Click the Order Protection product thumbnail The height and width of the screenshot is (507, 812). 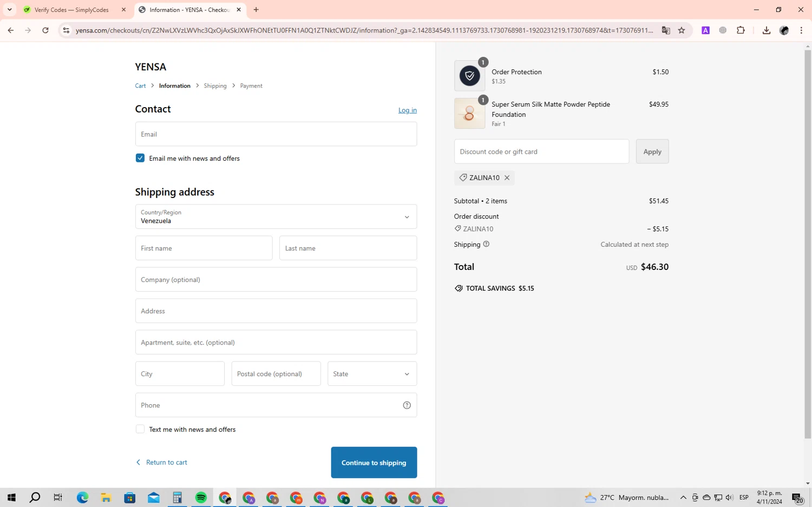pyautogui.click(x=469, y=76)
